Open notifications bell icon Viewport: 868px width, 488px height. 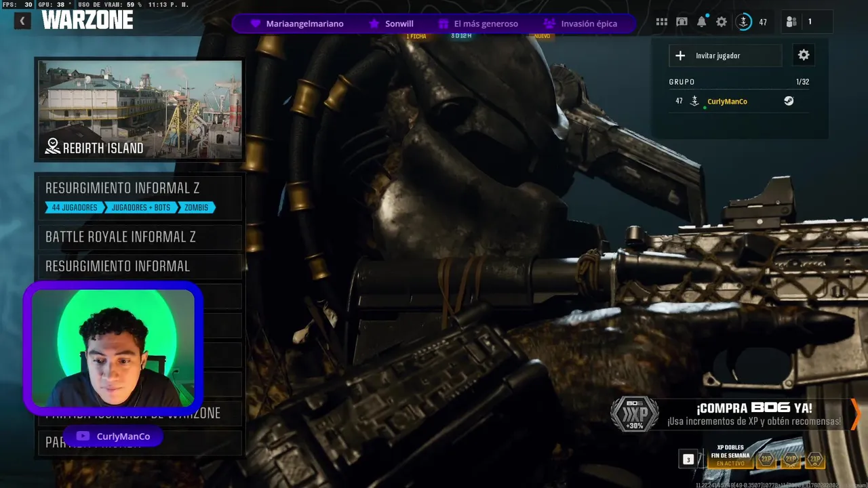click(x=702, y=22)
